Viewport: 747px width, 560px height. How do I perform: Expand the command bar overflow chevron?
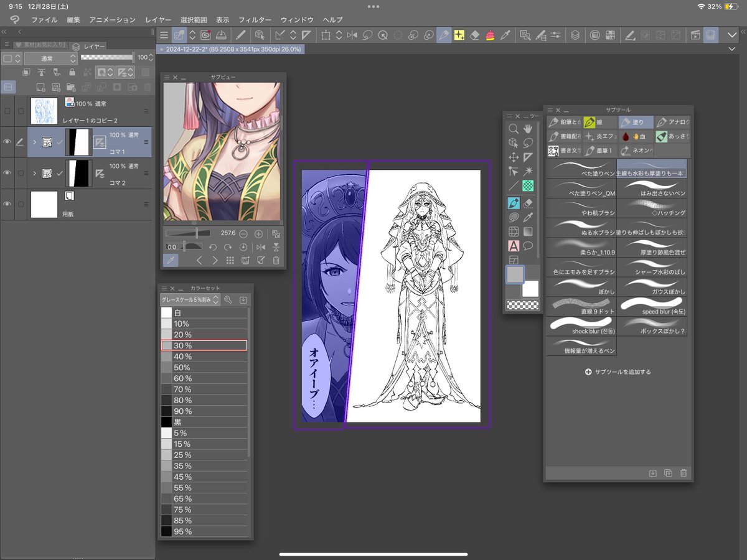pyautogui.click(x=732, y=35)
